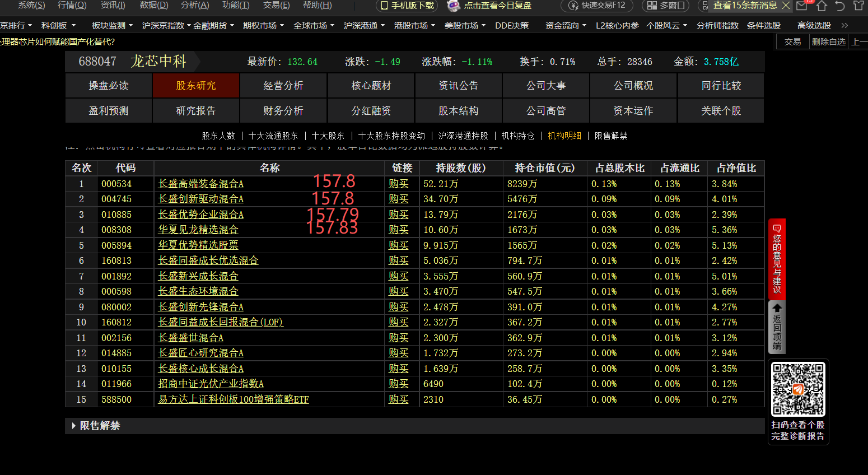Screen dimensions: 868x475
Task: Open the 资金流向 dropdown
Action: [566, 26]
